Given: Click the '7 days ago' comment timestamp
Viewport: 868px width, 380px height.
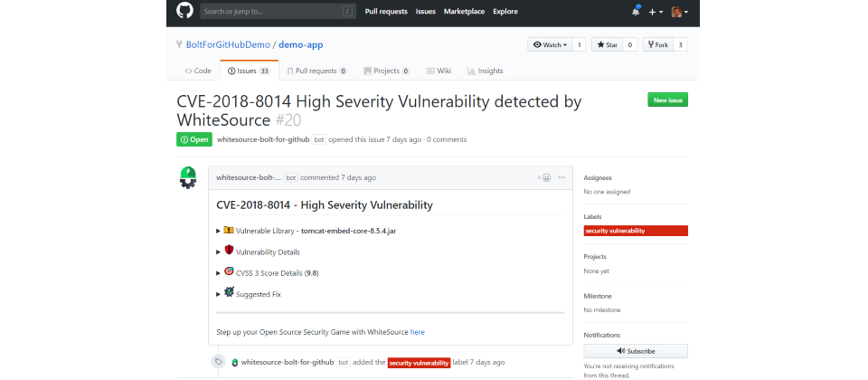Looking at the screenshot, I should (358, 178).
